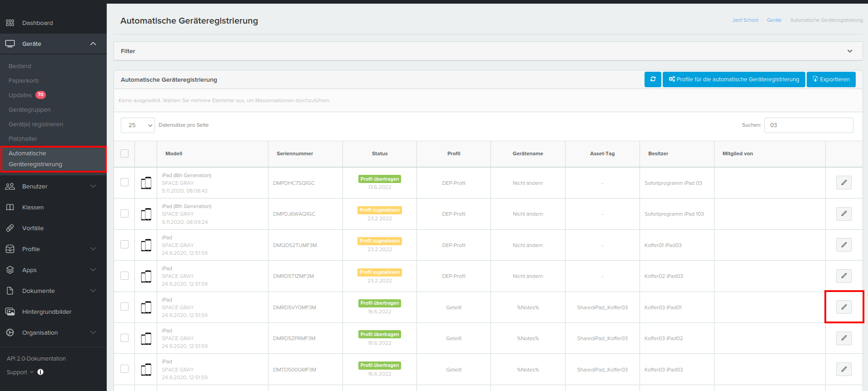Check the box for serial DMPDJ6WAQ1GC
Screen dimensions: 868x391
point(124,213)
